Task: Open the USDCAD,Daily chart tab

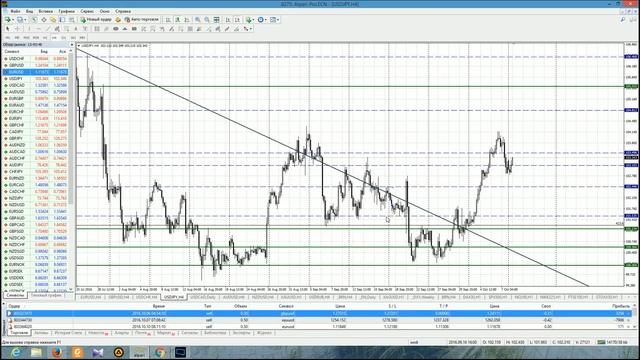Action: (202, 297)
